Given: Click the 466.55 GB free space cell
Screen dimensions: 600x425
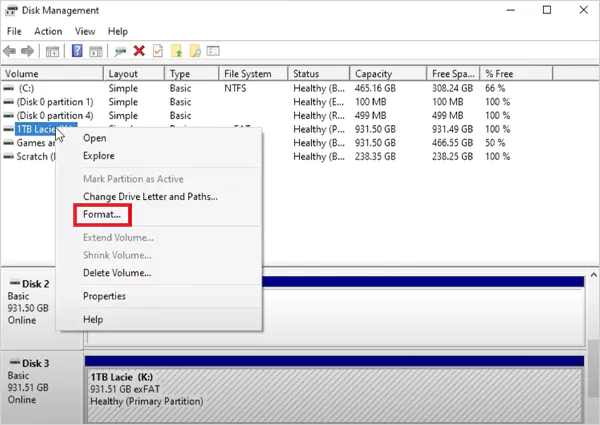Looking at the screenshot, I should pos(453,143).
